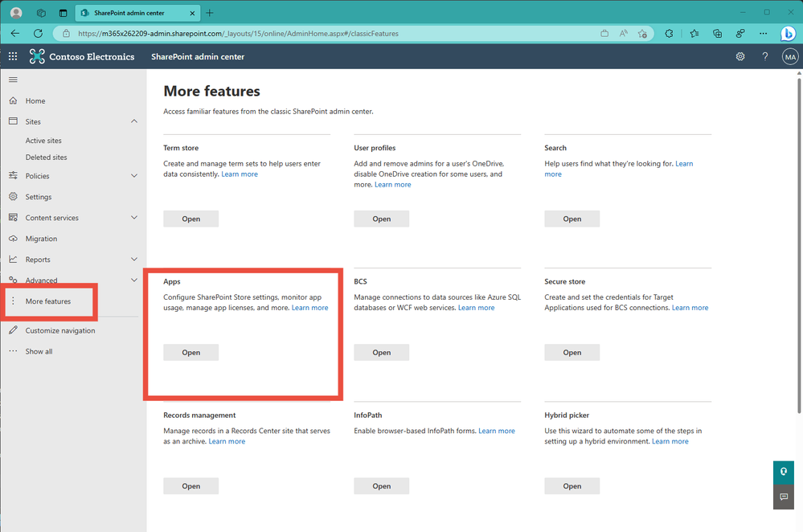Click Learn more for Term store
The image size is (803, 532).
coord(240,174)
